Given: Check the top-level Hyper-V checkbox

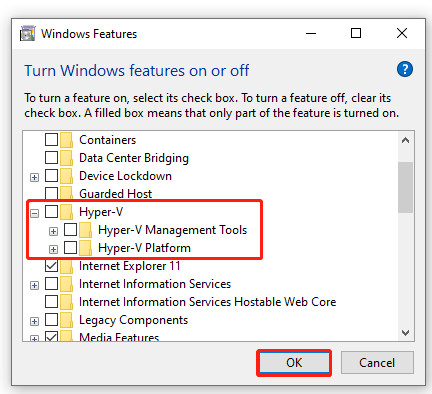Looking at the screenshot, I should coord(51,211).
